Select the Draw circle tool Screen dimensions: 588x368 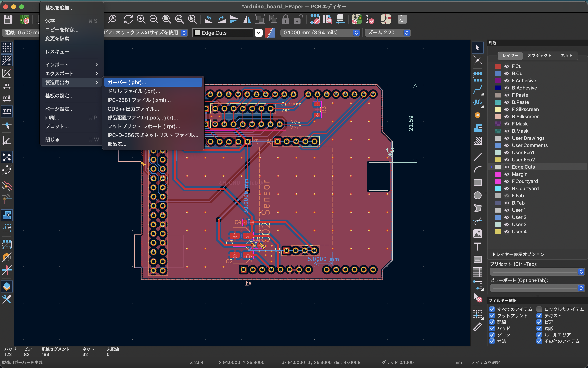(x=477, y=195)
